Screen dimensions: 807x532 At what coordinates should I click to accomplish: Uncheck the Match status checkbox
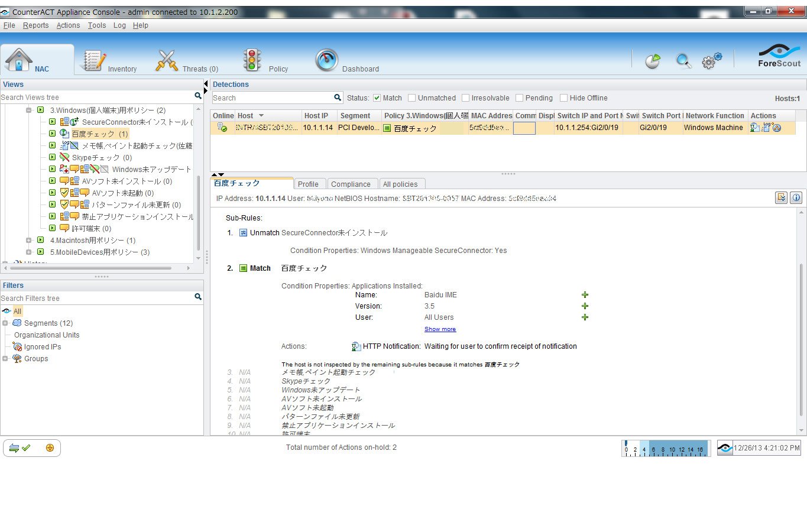(377, 98)
